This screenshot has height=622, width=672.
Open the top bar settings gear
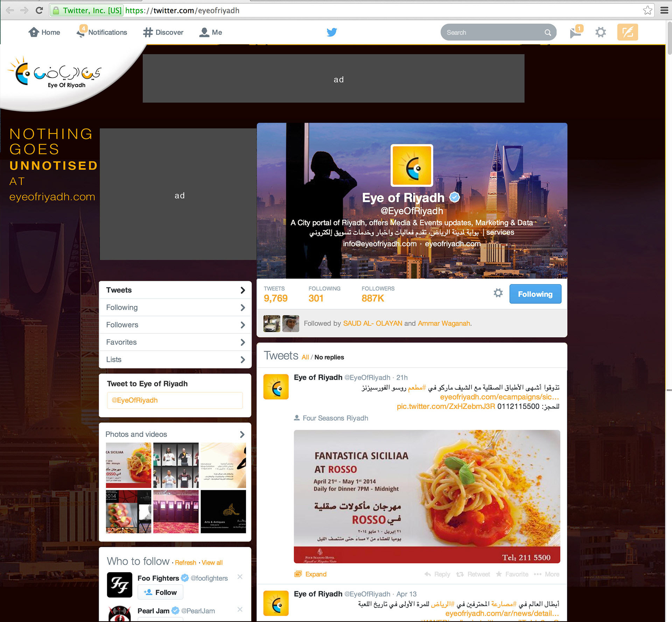coord(601,32)
